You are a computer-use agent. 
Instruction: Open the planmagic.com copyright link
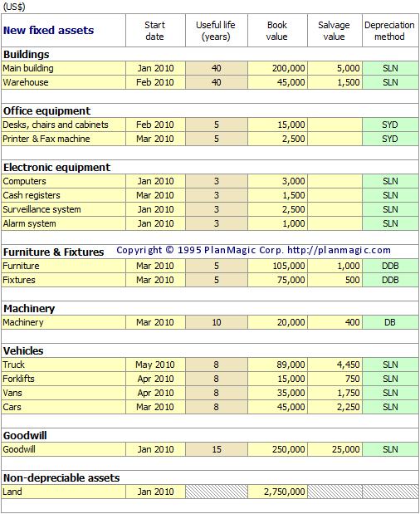(x=339, y=250)
